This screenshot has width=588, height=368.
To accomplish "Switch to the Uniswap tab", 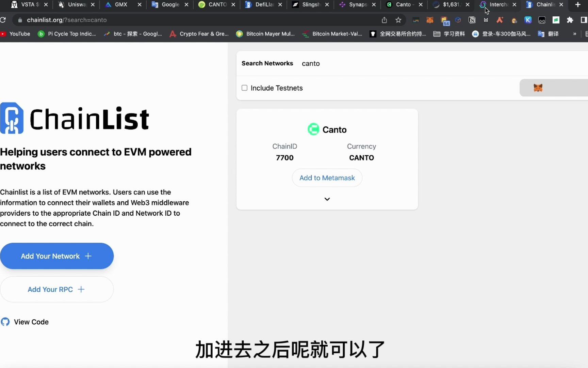I will (x=77, y=4).
